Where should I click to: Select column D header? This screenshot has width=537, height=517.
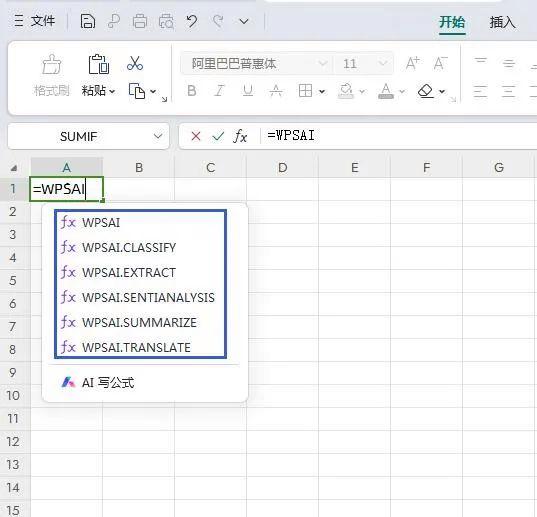pos(283,167)
